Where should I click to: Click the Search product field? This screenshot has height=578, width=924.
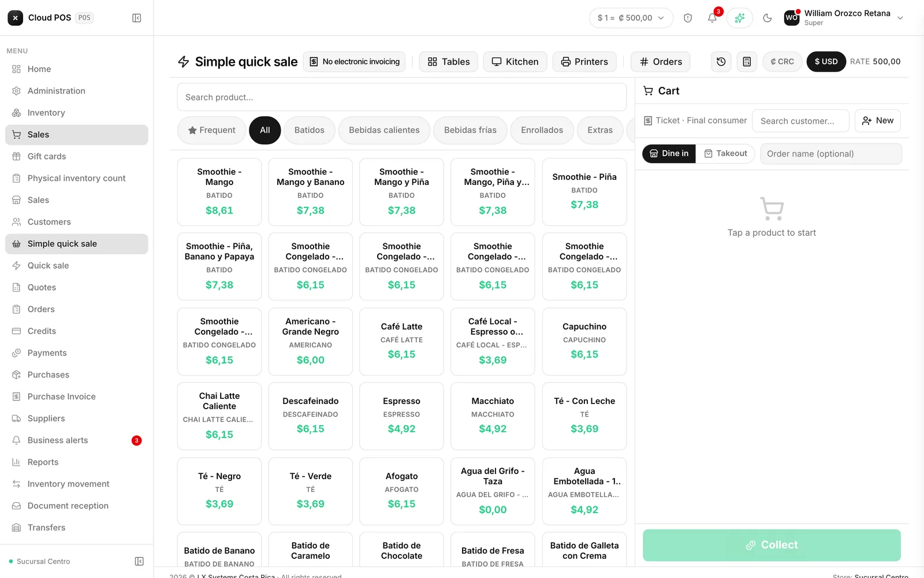click(x=402, y=97)
